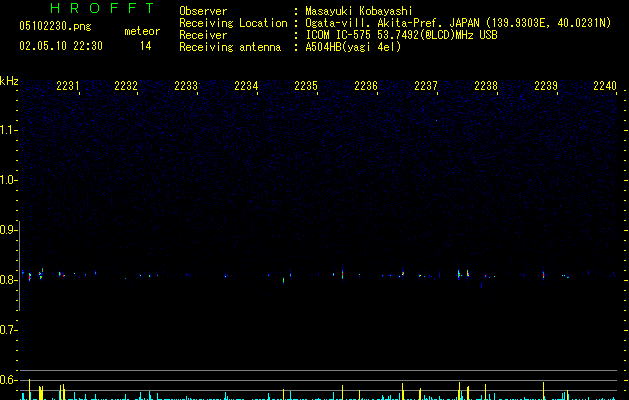This screenshot has height=400, width=629.
Task: Click the 2235 time marker
Action: pos(306,86)
